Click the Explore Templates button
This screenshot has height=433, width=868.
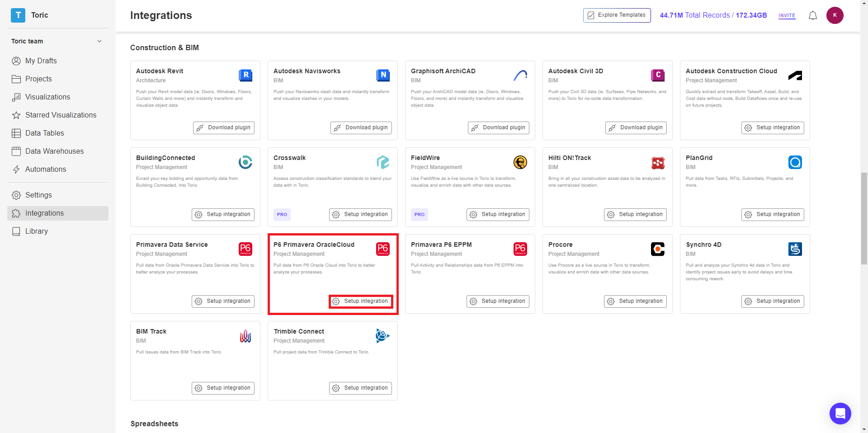click(617, 15)
